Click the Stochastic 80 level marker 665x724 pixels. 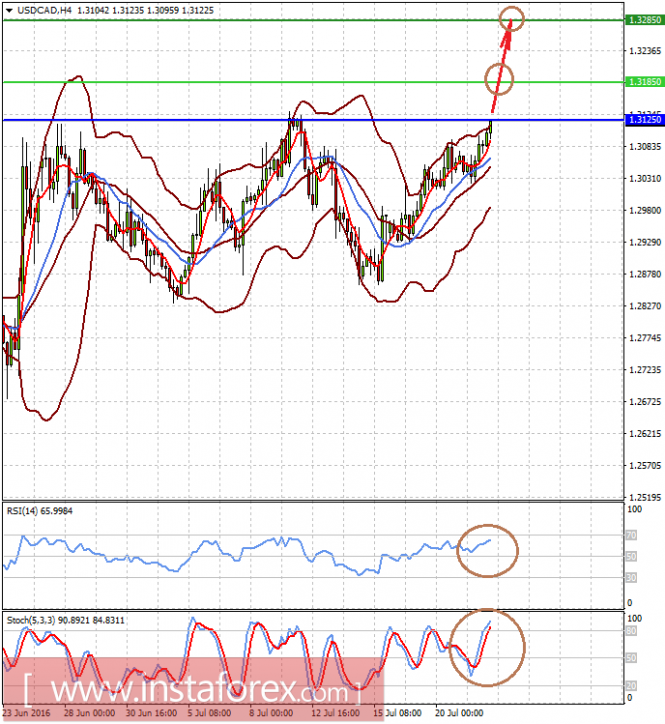click(631, 631)
